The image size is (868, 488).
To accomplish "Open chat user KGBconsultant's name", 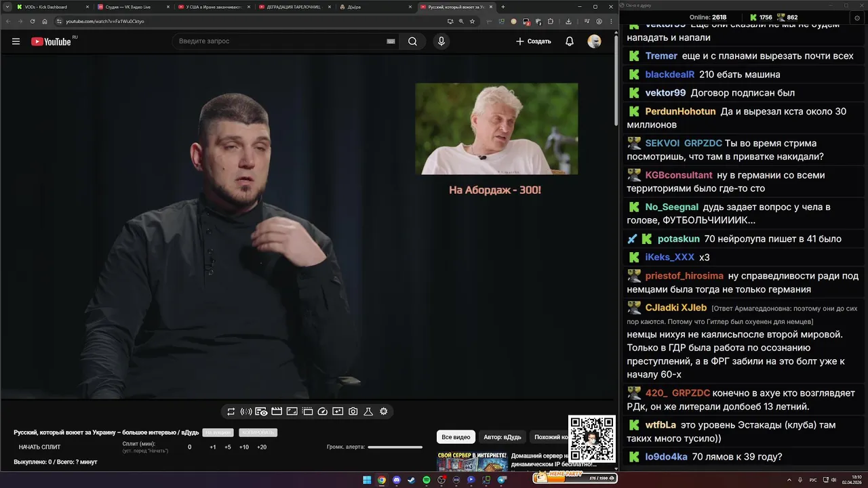I will [679, 175].
